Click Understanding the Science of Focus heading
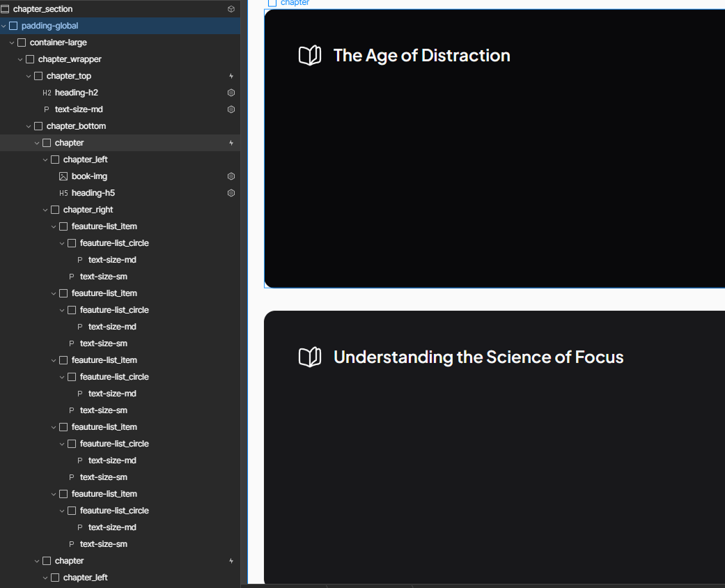The width and height of the screenshot is (725, 588). point(478,357)
